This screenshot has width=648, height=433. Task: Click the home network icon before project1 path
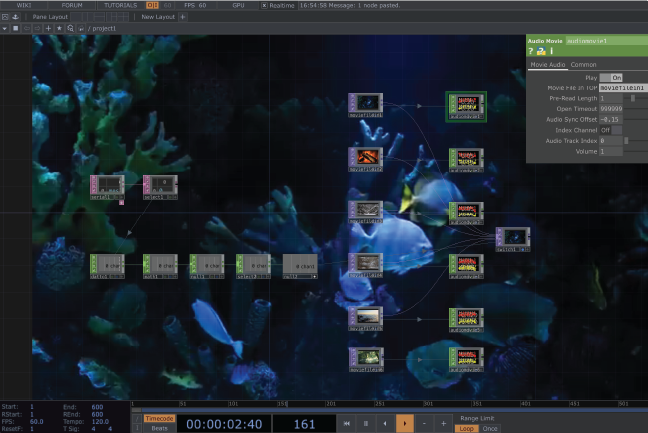pos(81,29)
